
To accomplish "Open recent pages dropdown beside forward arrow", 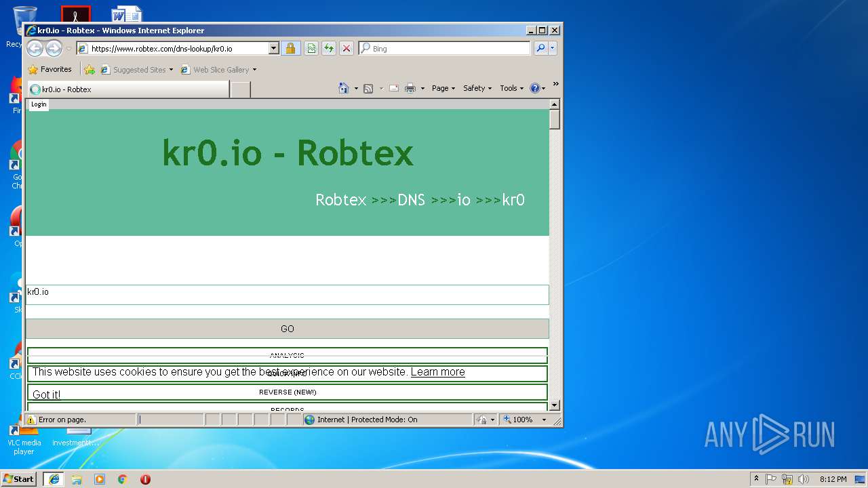I will pos(68,49).
